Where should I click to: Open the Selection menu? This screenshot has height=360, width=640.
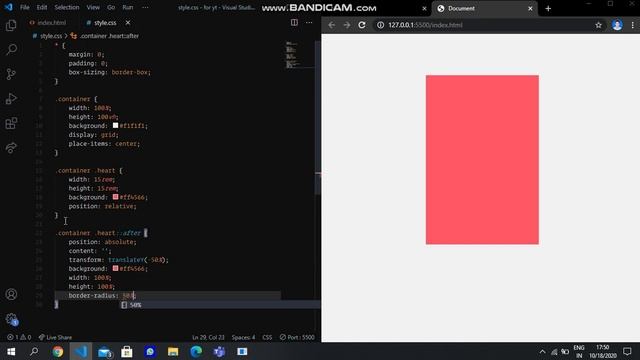(x=67, y=7)
